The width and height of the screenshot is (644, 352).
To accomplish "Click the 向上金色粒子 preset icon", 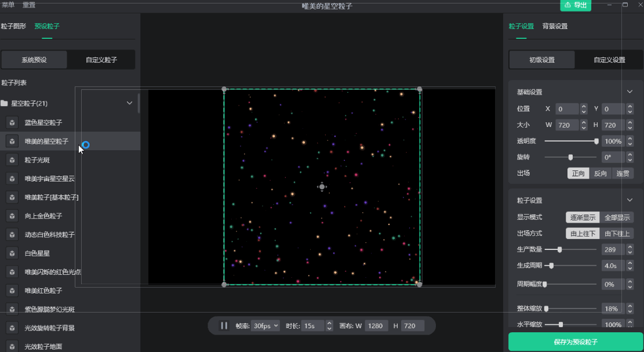I will pyautogui.click(x=12, y=216).
